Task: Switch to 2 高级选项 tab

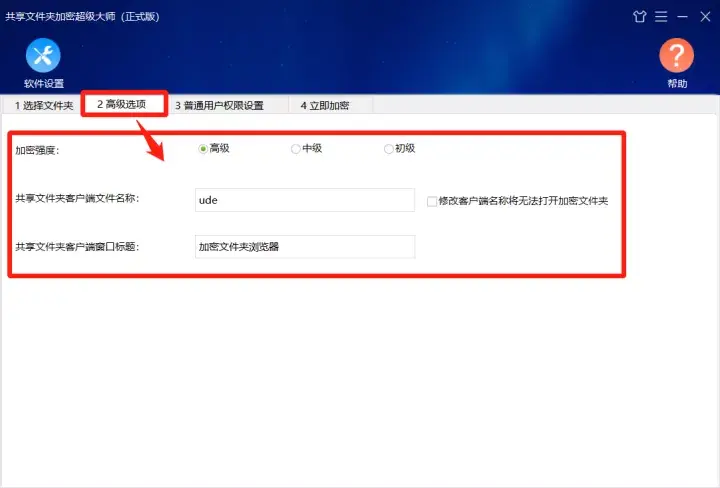Action: pos(122,104)
